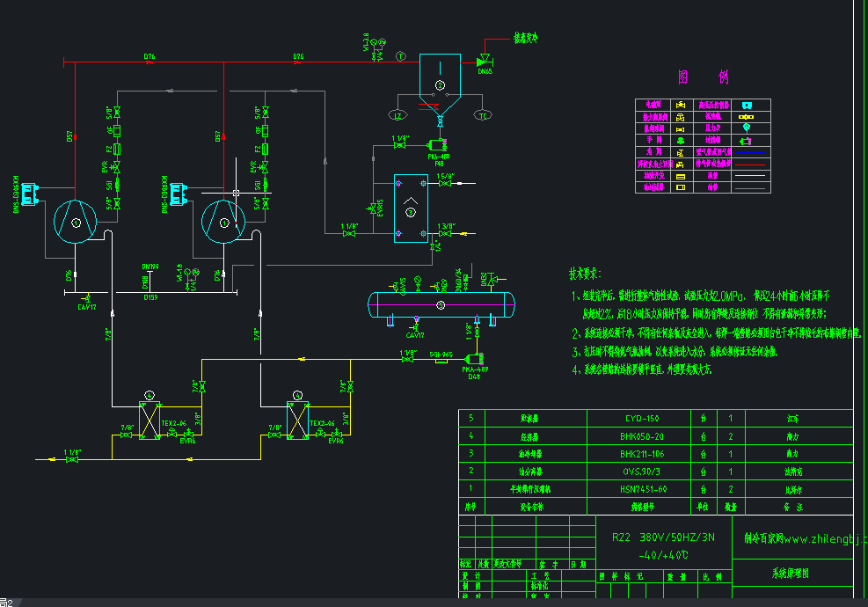Select the PKA-489 filter labeled D48
This screenshot has width=868, height=607.
coord(474,359)
